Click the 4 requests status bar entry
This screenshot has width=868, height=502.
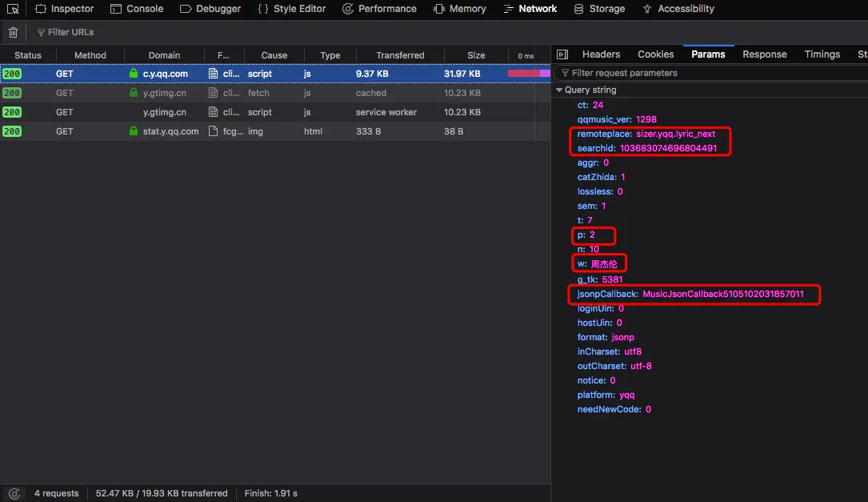(57, 493)
